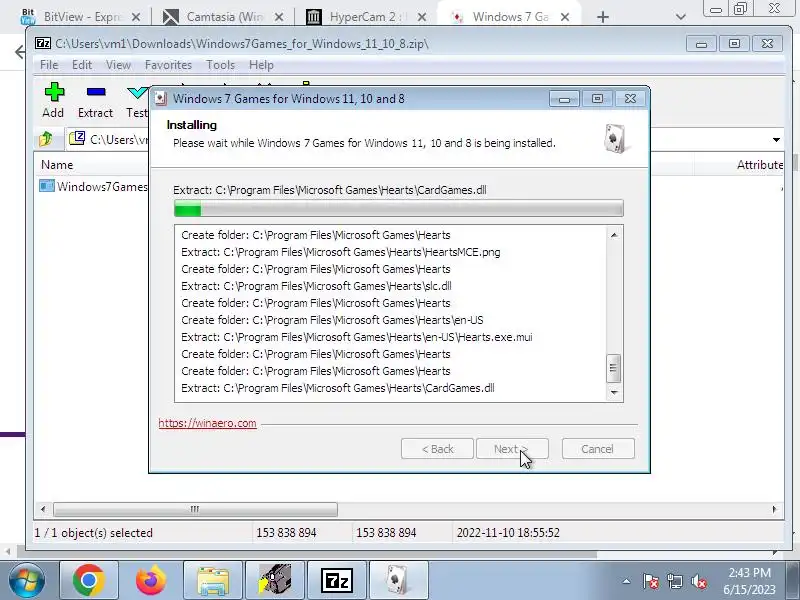Open a new browser tab
This screenshot has width=800, height=600.
[603, 17]
